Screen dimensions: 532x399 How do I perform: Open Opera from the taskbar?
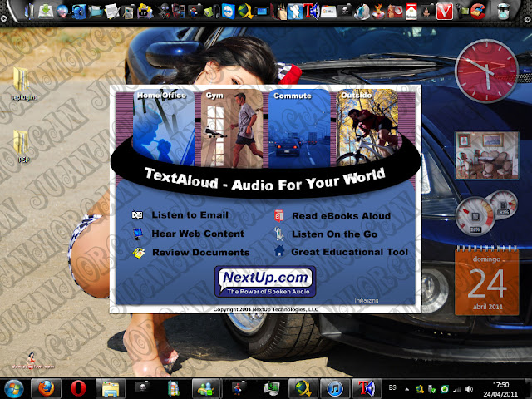tap(78, 388)
